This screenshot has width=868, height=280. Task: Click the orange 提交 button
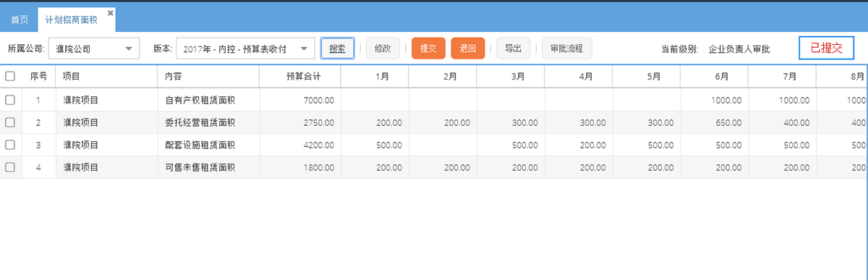pos(428,48)
